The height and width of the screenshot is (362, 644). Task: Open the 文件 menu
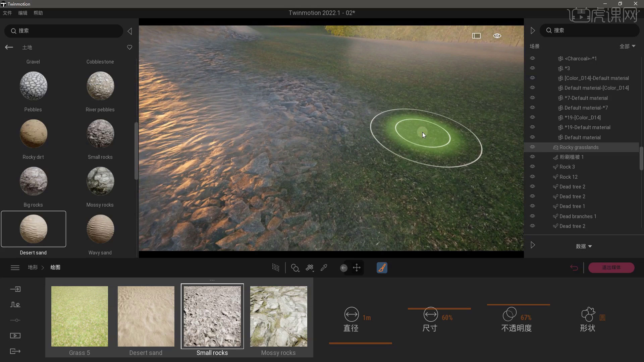7,13
